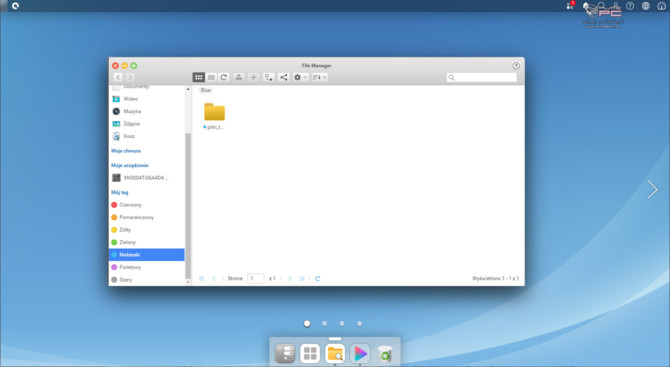
Task: Go to previous page in pagination
Action: pos(214,279)
